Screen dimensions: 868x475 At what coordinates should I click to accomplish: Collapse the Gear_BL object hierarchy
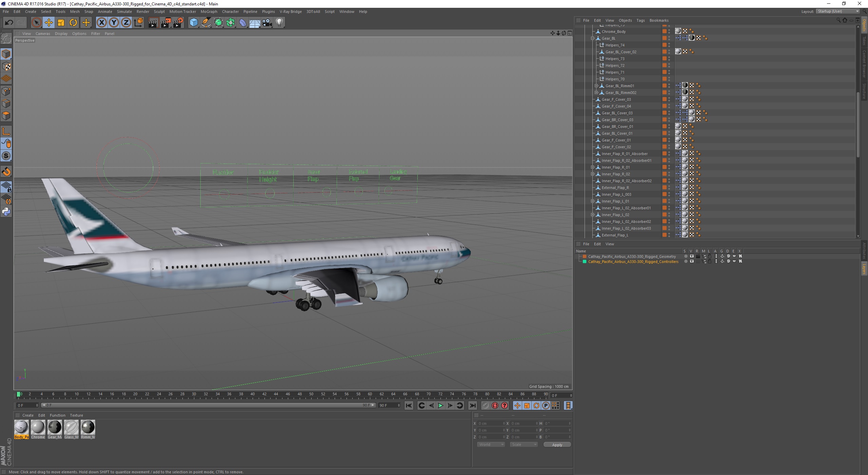[593, 38]
